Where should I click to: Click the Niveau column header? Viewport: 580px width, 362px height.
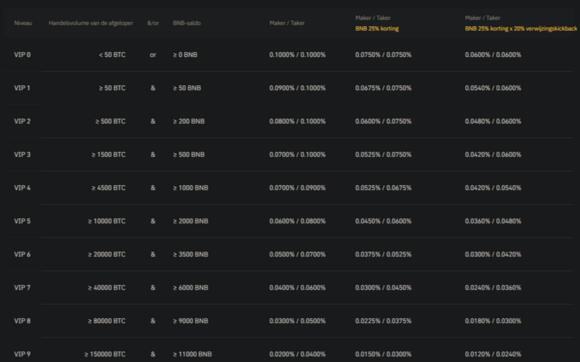23,23
